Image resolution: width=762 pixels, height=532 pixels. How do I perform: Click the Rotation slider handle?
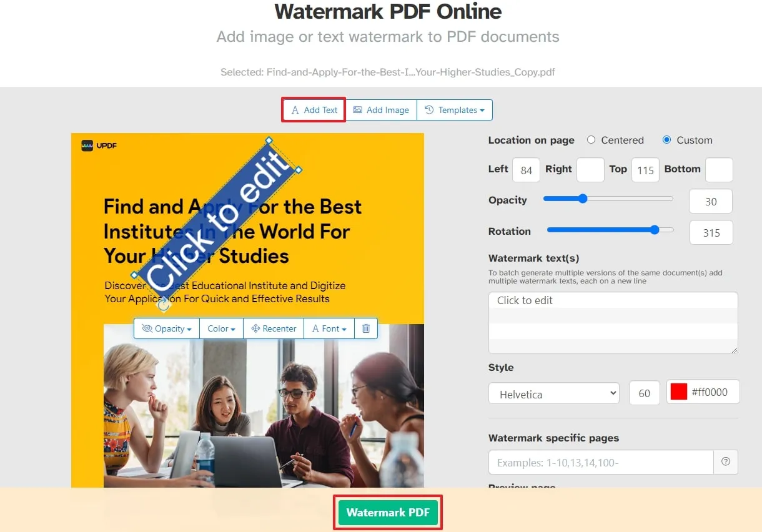point(655,230)
